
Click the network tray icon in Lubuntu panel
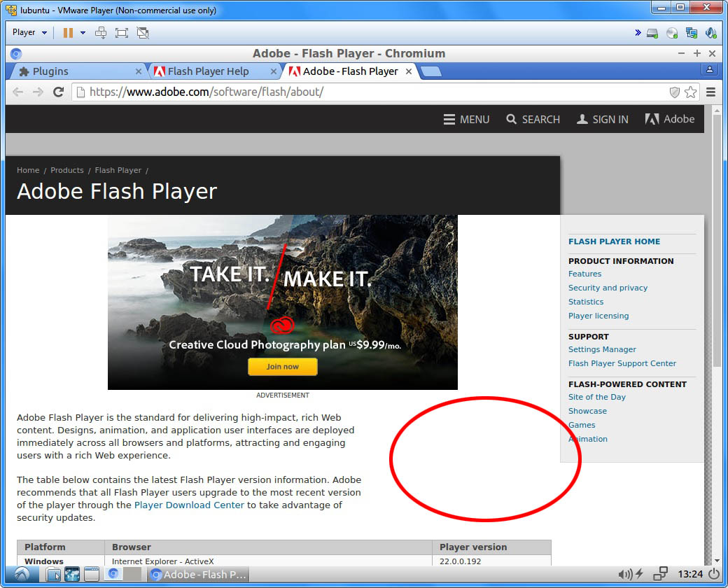pyautogui.click(x=660, y=574)
